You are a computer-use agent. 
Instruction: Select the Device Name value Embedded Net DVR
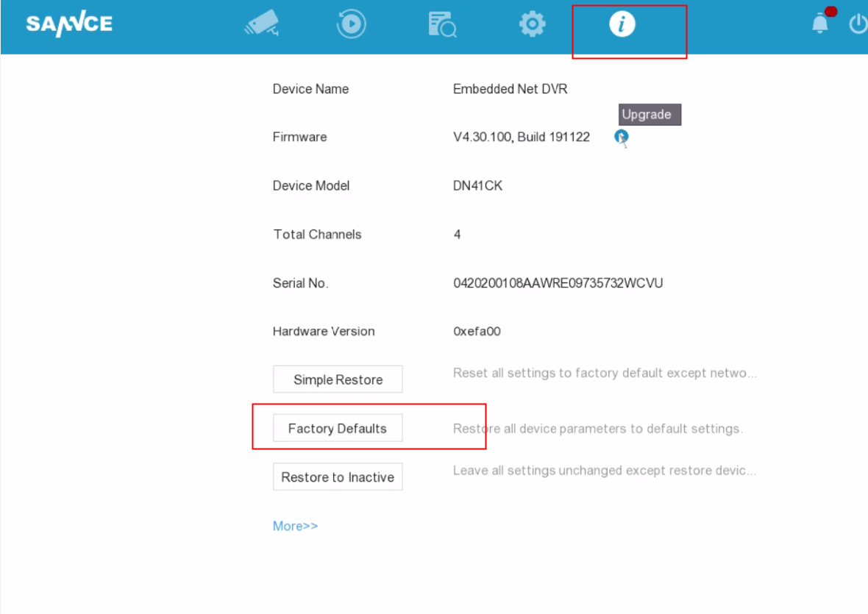(510, 89)
